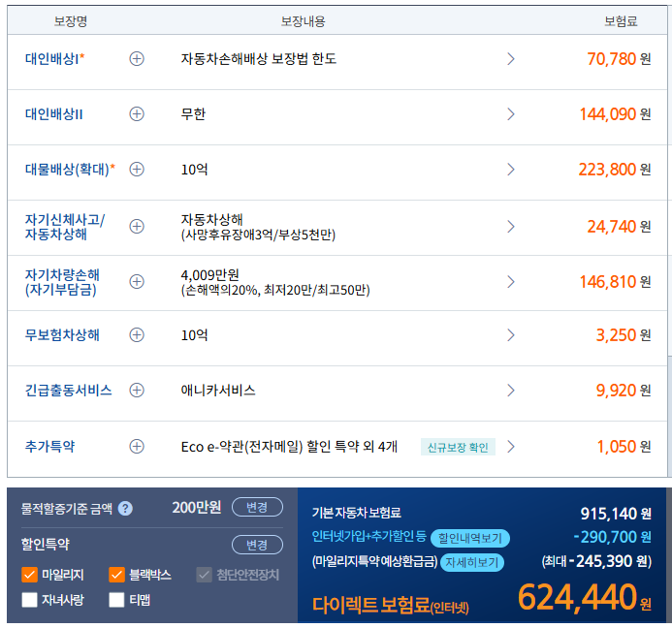Click the 추가특약 coverage name
The width and height of the screenshot is (672, 628).
49,447
